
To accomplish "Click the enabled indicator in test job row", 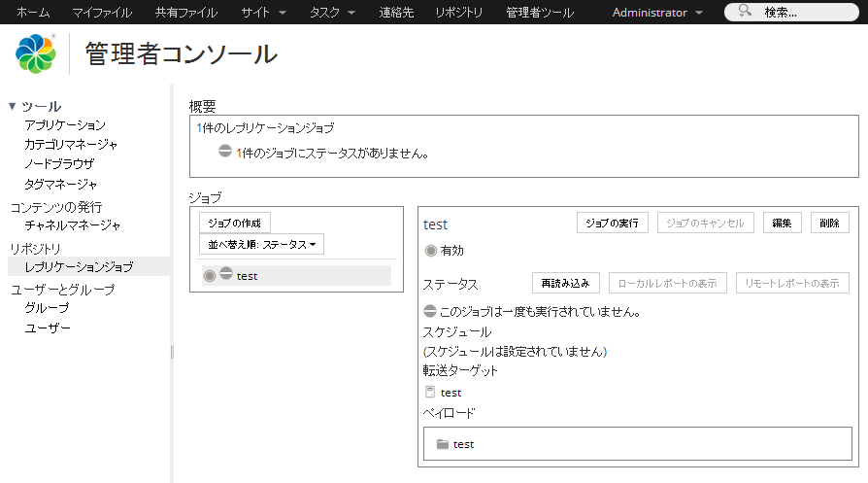I will (x=210, y=276).
